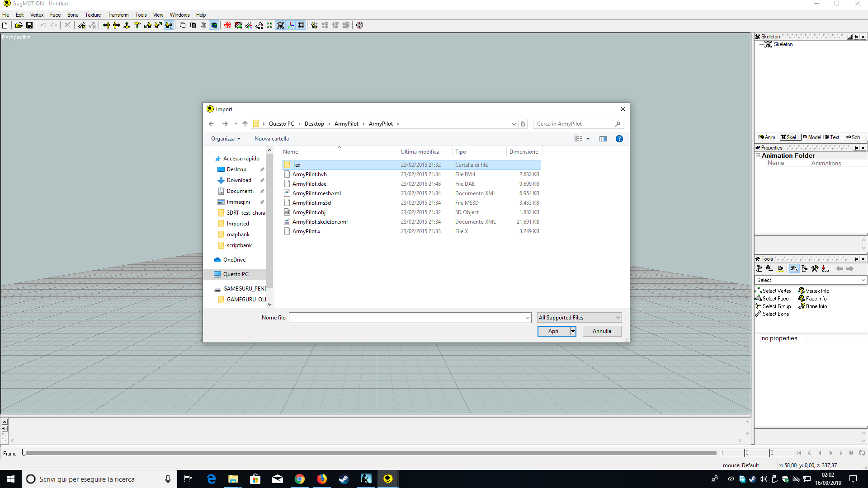This screenshot has width=868, height=488.
Task: Toggle the preview pane button in dialog
Action: [603, 139]
